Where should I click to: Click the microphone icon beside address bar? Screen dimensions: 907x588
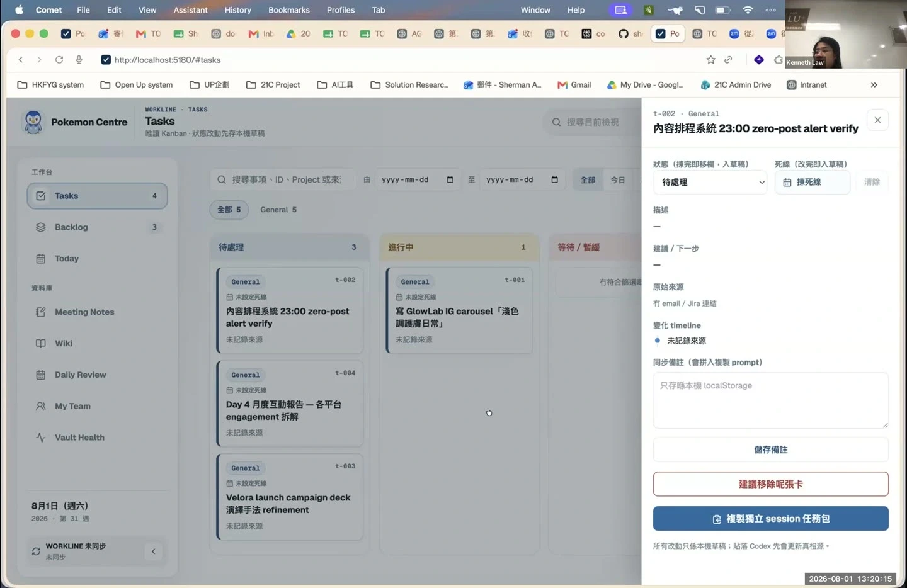(79, 60)
